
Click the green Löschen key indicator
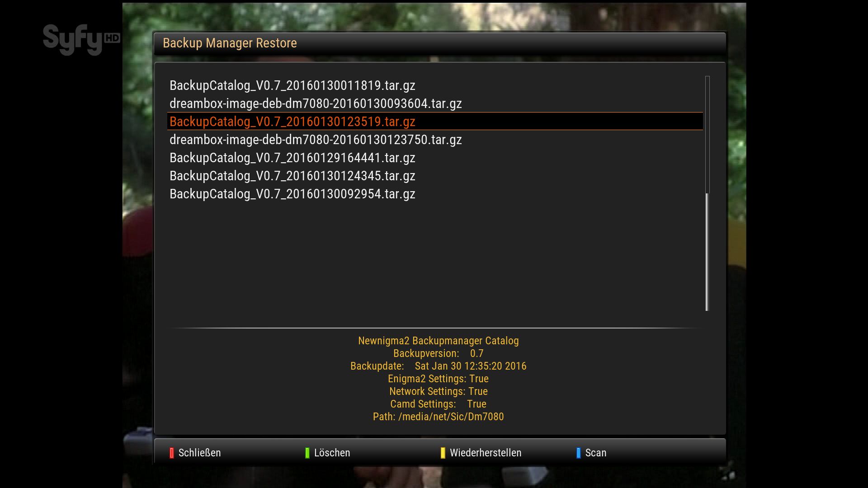tap(307, 453)
